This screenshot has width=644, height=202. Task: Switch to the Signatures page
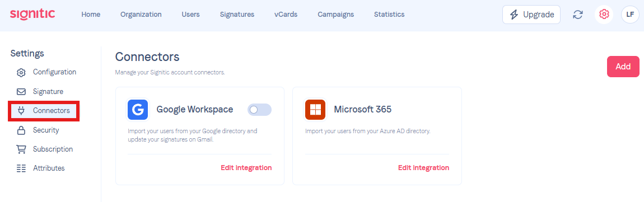(x=237, y=15)
